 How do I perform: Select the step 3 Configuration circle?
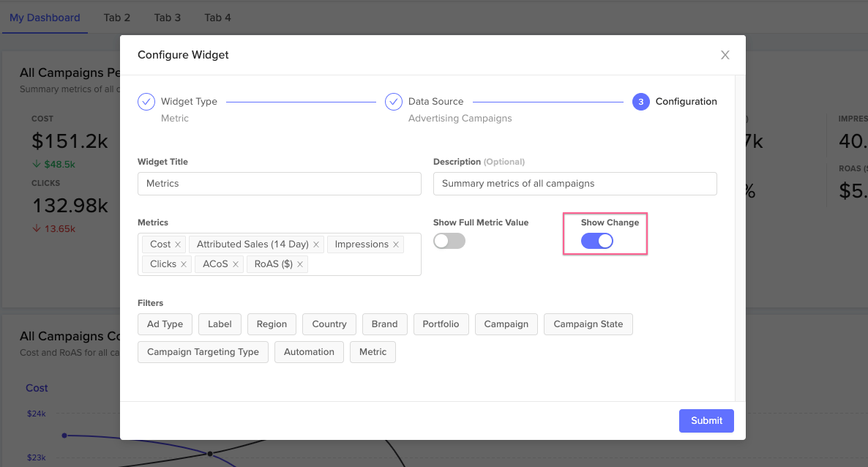coord(640,101)
